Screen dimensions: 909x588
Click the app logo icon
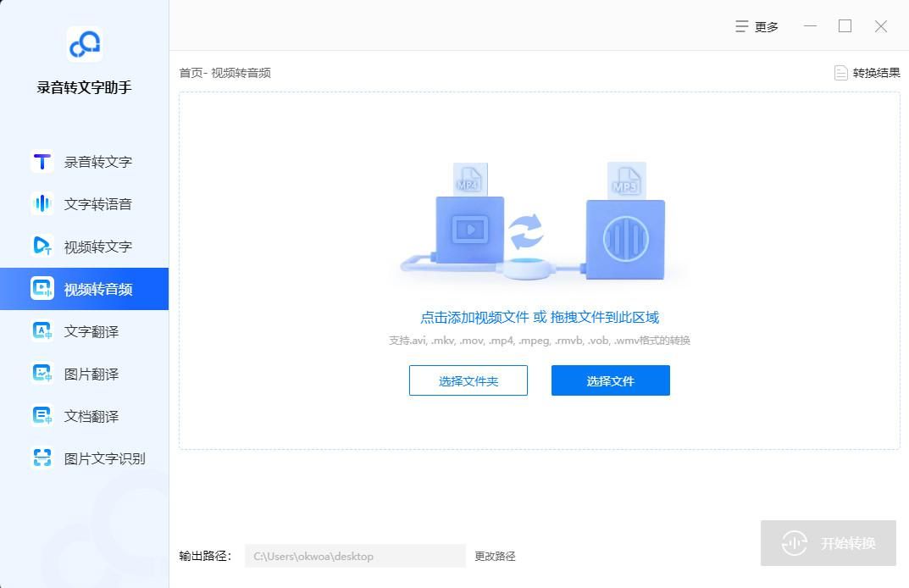(x=85, y=44)
